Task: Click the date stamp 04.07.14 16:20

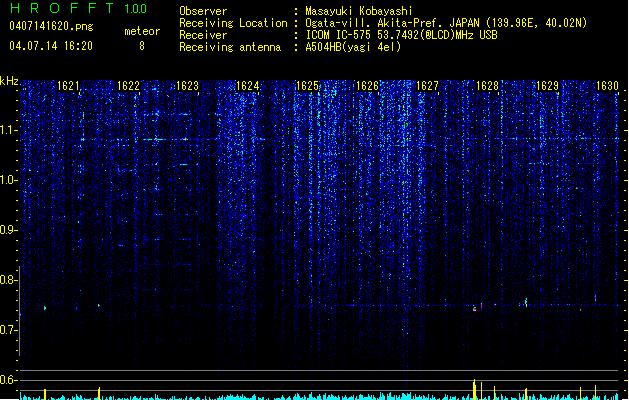Action: [x=51, y=46]
